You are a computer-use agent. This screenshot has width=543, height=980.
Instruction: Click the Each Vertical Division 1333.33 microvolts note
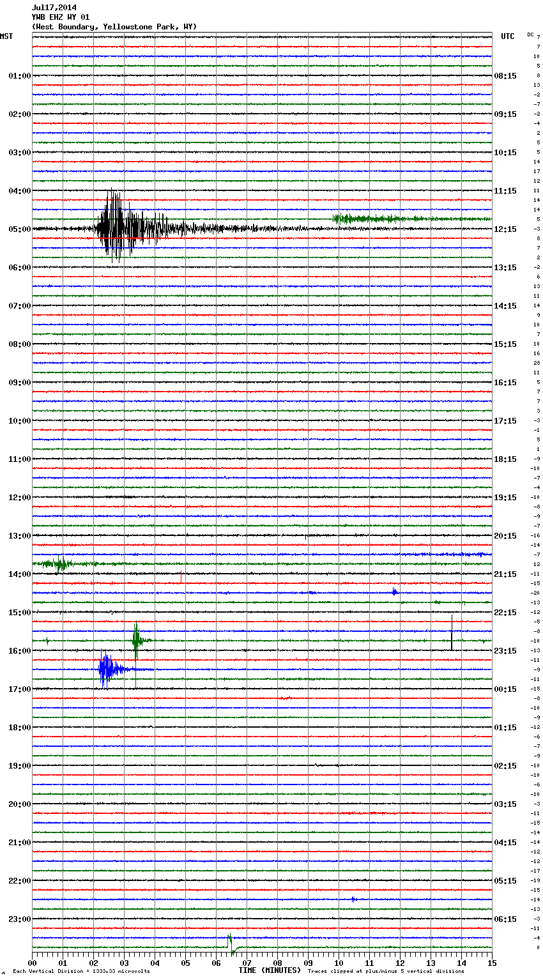tap(81, 972)
